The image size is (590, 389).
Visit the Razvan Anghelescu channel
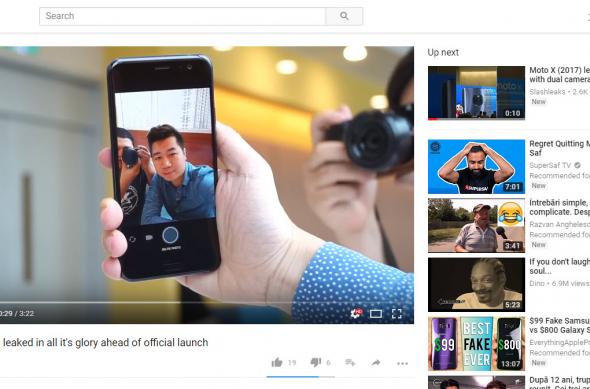[x=560, y=224]
